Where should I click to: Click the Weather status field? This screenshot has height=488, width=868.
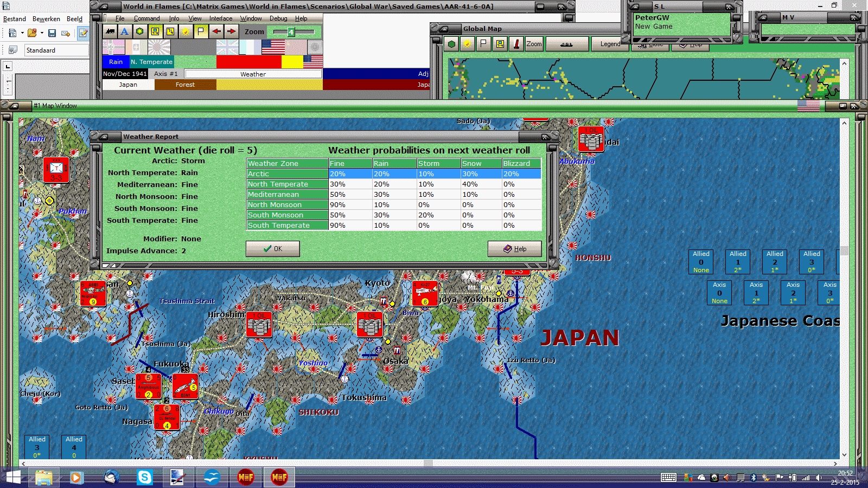[x=253, y=74]
